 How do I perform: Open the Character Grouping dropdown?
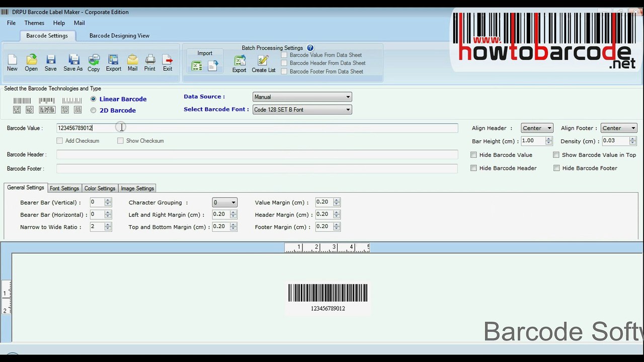(x=224, y=202)
